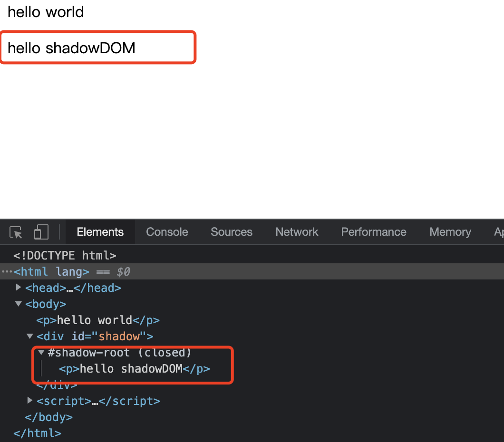The image size is (504, 442).
Task: Switch to the Network tab
Action: pos(297,232)
